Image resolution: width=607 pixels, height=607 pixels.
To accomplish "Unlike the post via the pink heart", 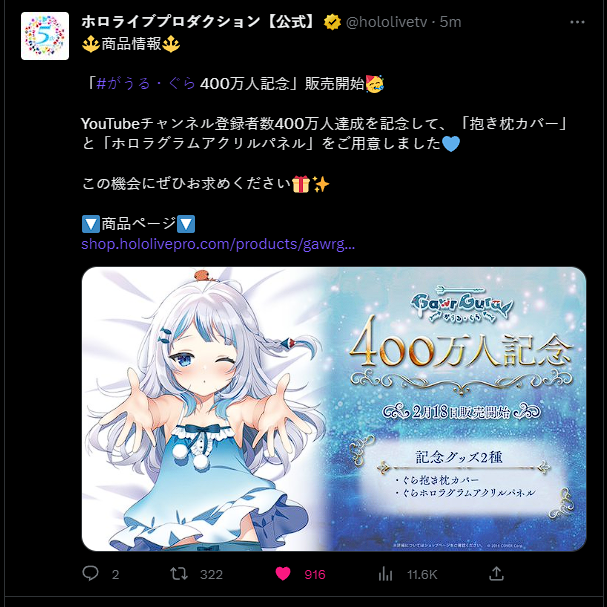I will point(283,574).
